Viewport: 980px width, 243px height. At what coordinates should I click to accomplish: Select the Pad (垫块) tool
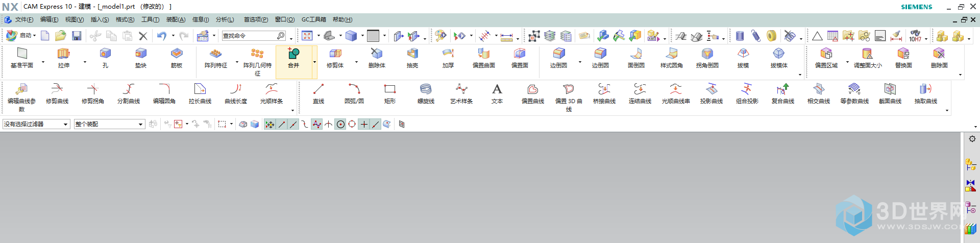point(141,58)
